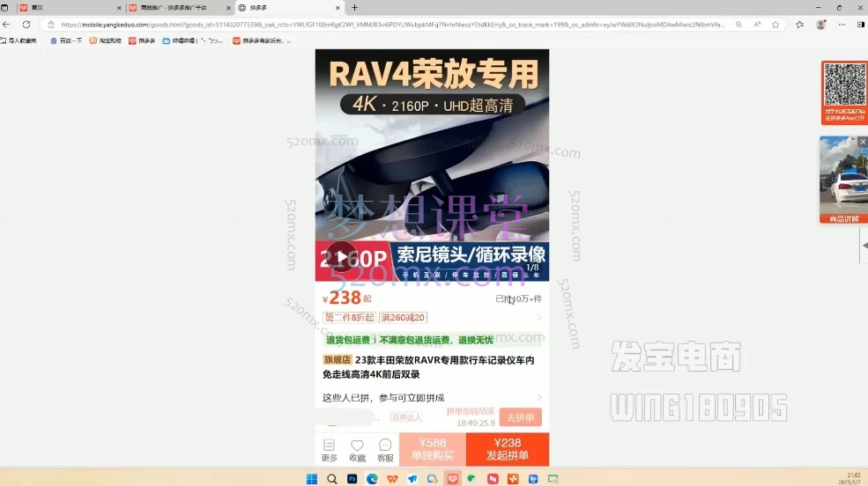This screenshot has width=868, height=486.
Task: Open Windows taskbar search
Action: (331, 479)
